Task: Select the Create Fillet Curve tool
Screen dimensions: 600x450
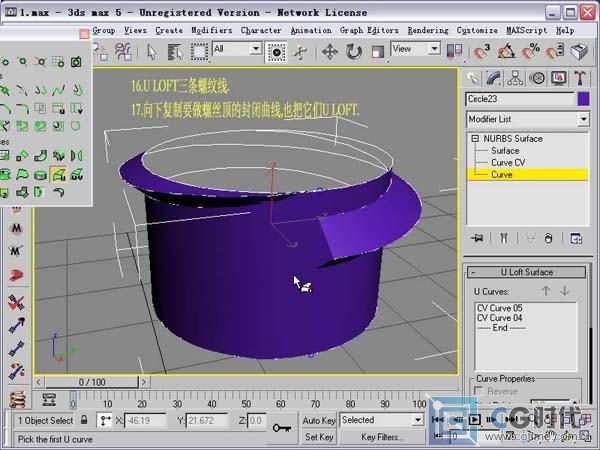Action: (x=22, y=109)
